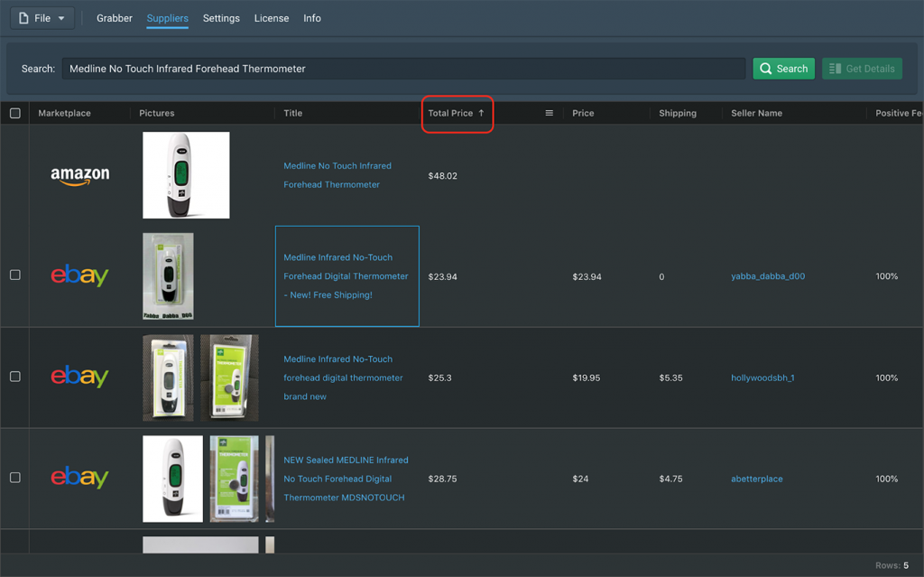
Task: Toggle the select-all checkbox in table header
Action: [x=15, y=114]
